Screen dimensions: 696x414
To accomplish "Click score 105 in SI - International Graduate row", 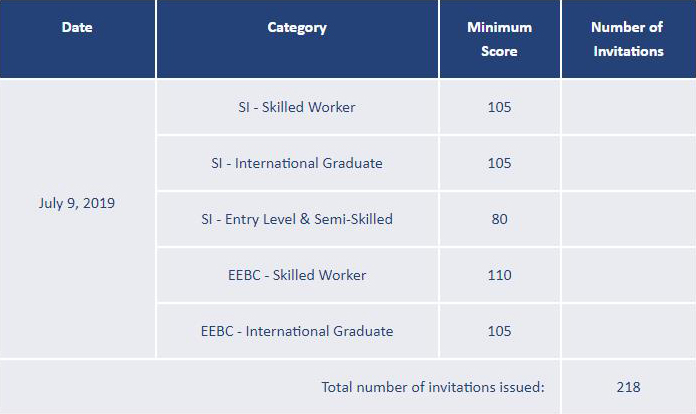I will (499, 163).
